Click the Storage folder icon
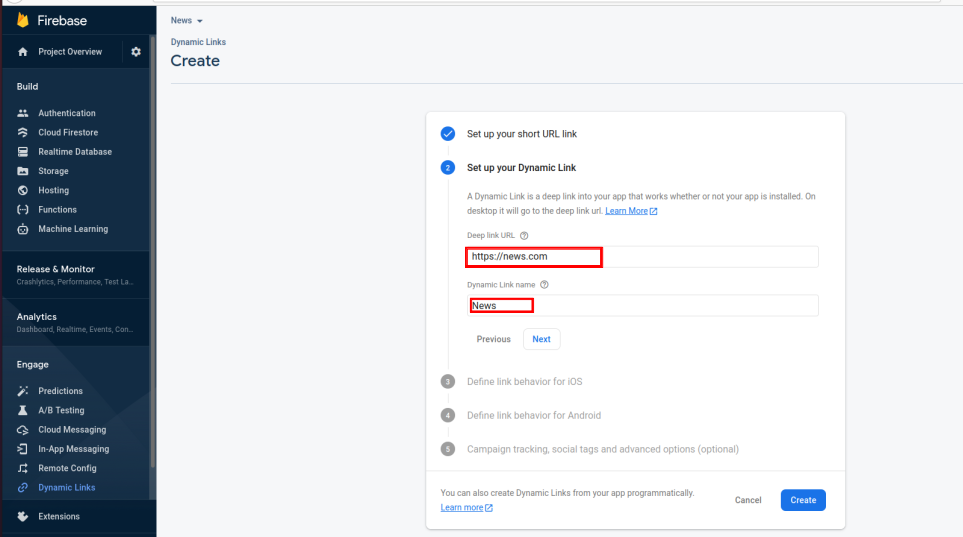Screen dimensions: 963x537 (x=23, y=171)
